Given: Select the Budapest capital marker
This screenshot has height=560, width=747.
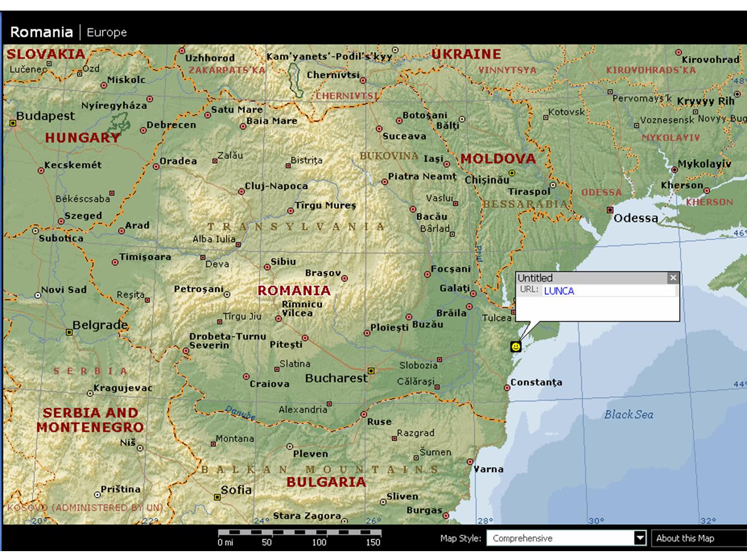Looking at the screenshot, I should point(12,123).
